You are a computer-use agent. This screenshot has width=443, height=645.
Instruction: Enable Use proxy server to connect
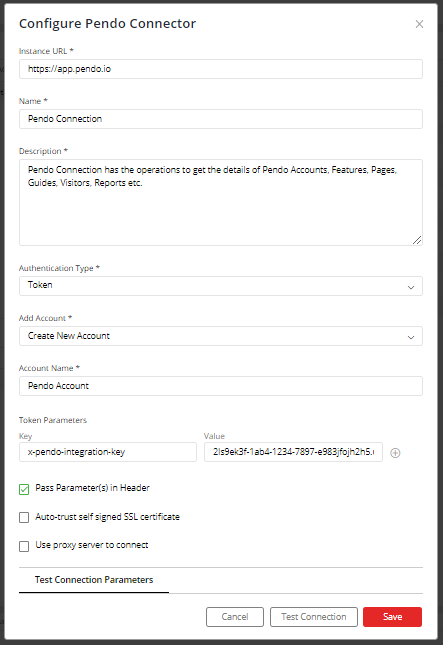tap(24, 546)
